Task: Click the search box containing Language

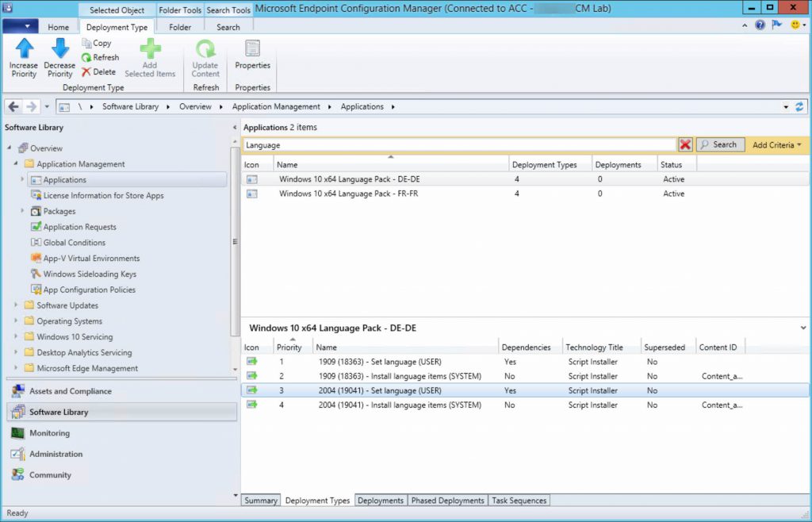Action: (459, 145)
